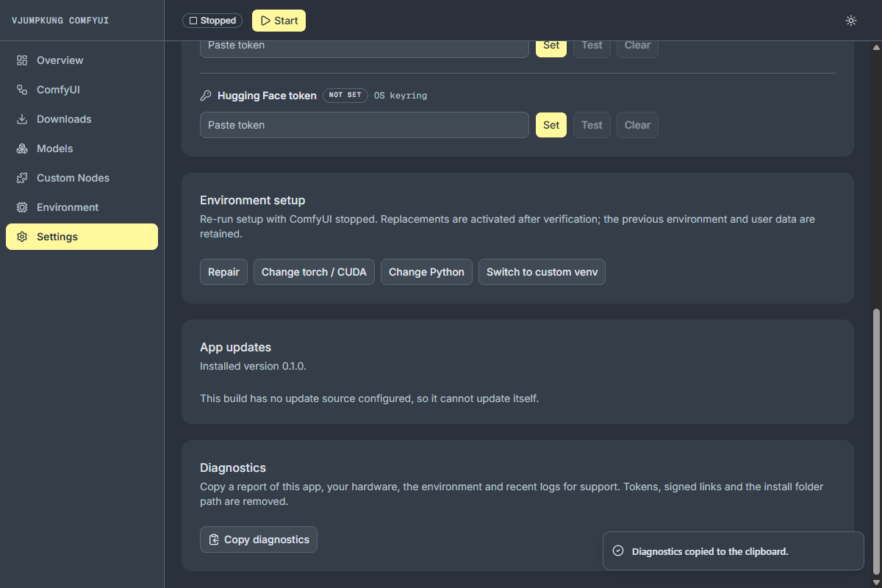Start ComfyUI with the Start button
Image resolution: width=882 pixels, height=588 pixels.
point(279,21)
